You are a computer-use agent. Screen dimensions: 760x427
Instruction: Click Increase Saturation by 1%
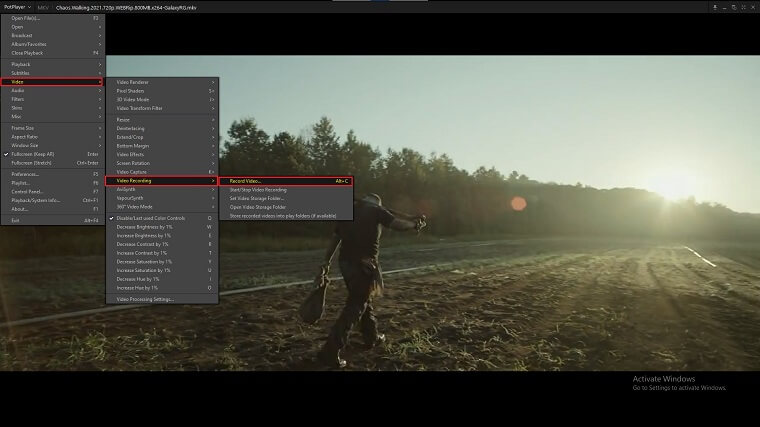coord(162,270)
